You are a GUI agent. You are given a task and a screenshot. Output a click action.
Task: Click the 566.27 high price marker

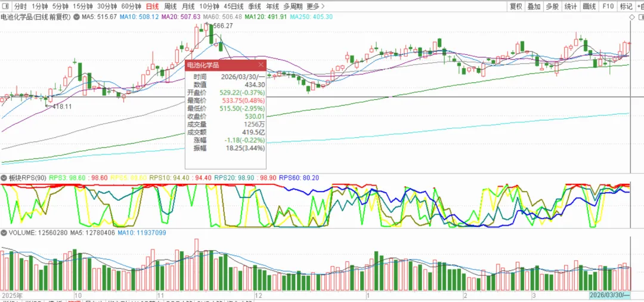[x=222, y=26]
